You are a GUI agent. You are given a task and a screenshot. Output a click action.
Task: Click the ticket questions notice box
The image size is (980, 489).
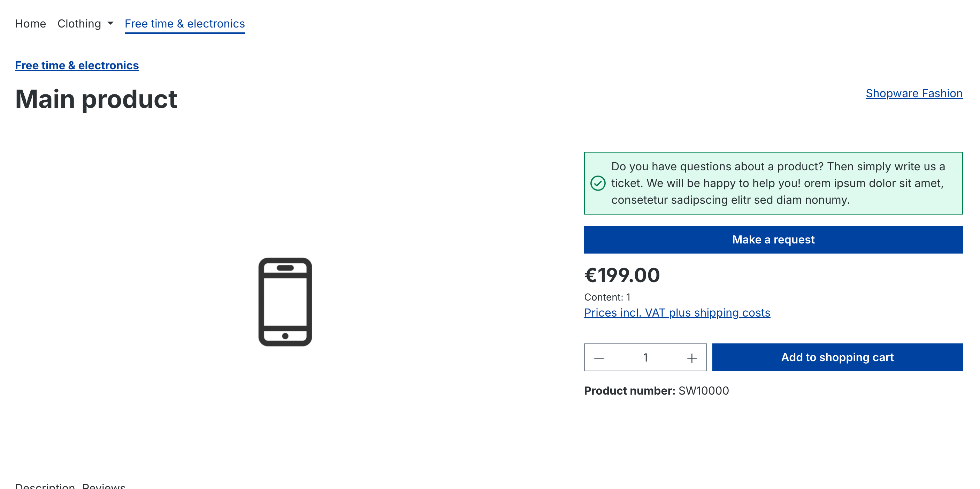pyautogui.click(x=773, y=183)
